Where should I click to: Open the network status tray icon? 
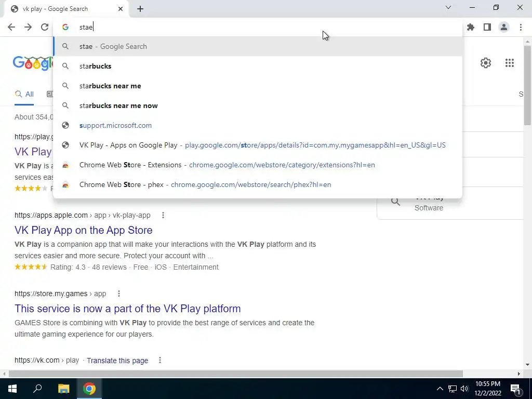[453, 389]
